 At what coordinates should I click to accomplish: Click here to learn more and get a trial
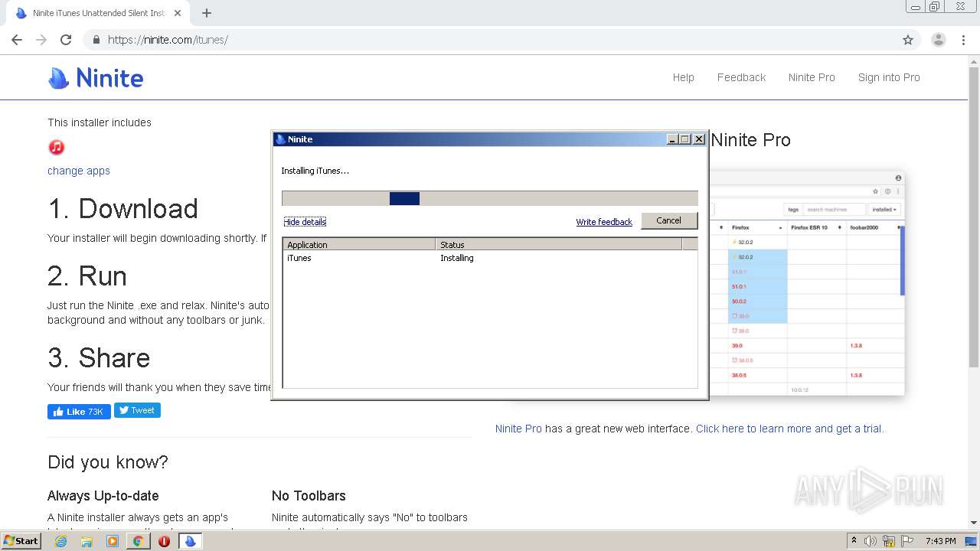point(790,429)
